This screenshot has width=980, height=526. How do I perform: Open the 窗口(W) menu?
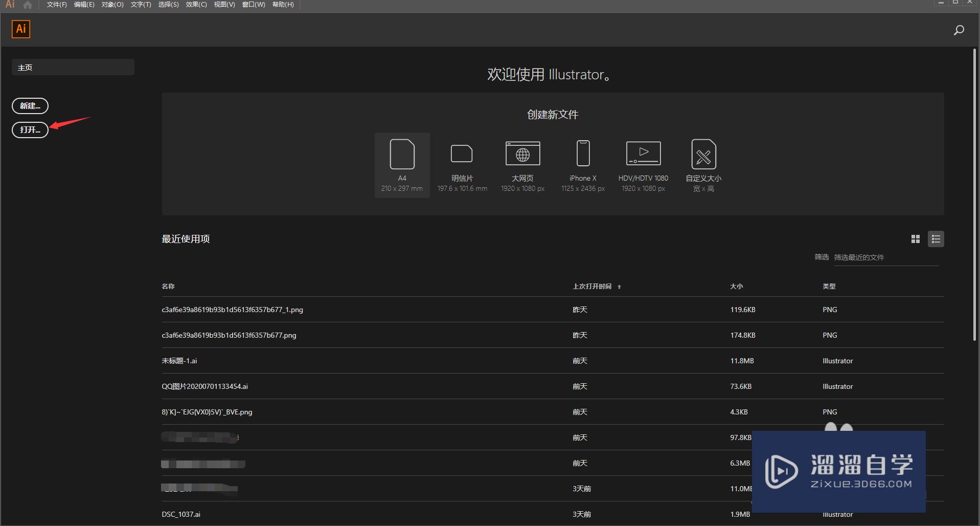click(x=254, y=5)
